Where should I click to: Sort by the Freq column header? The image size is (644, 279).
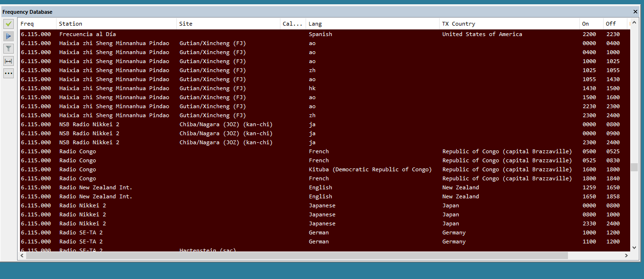click(x=37, y=24)
